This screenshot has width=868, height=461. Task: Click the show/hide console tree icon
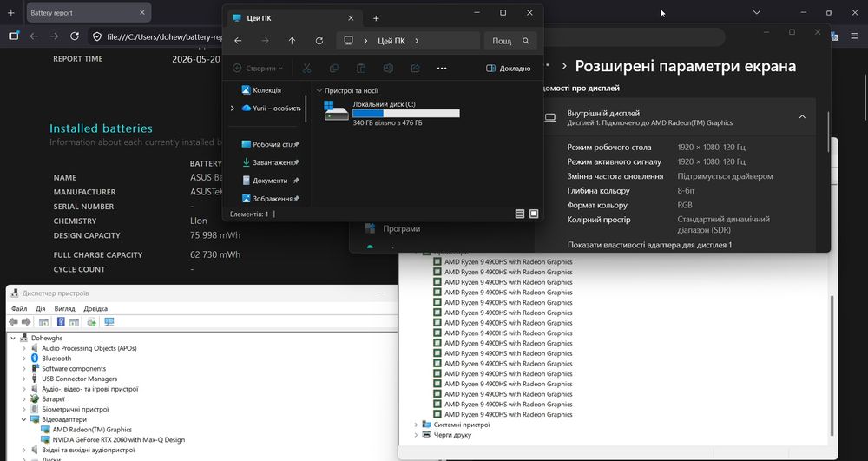pos(43,321)
